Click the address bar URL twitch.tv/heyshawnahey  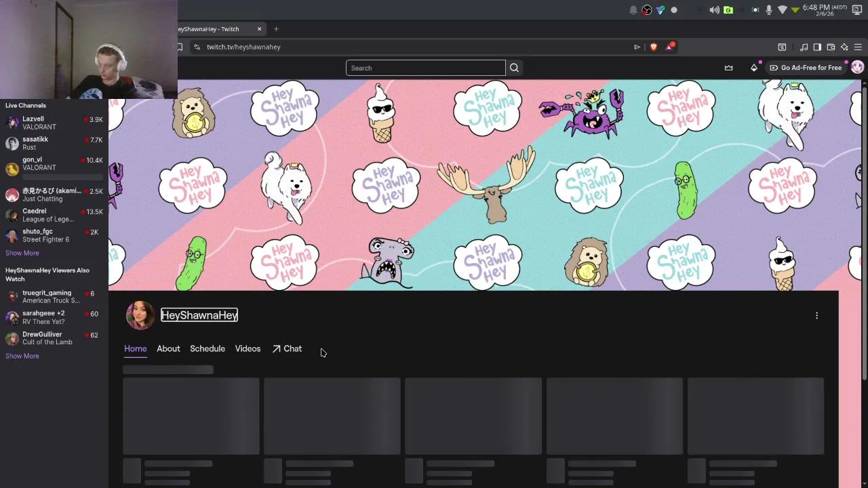click(243, 47)
